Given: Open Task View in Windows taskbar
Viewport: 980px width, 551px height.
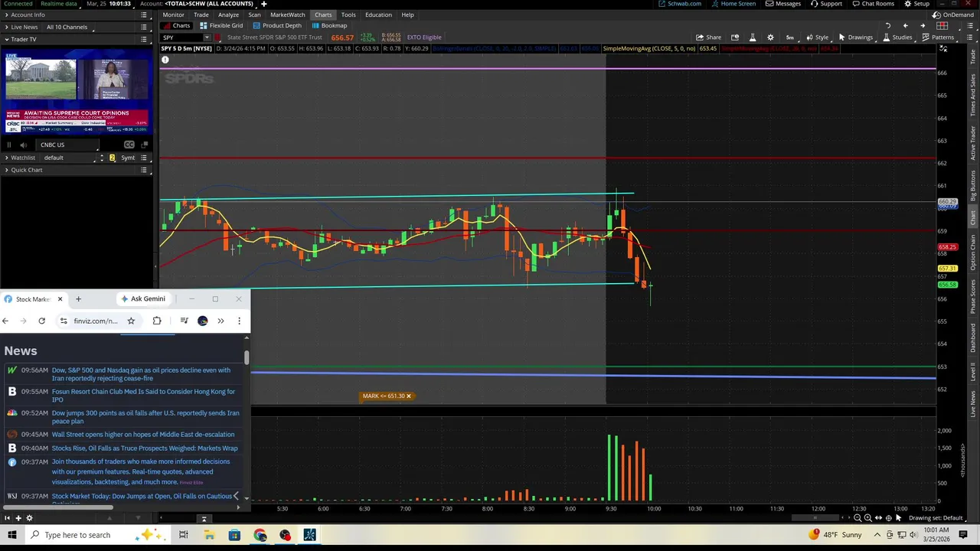Looking at the screenshot, I should tap(184, 535).
